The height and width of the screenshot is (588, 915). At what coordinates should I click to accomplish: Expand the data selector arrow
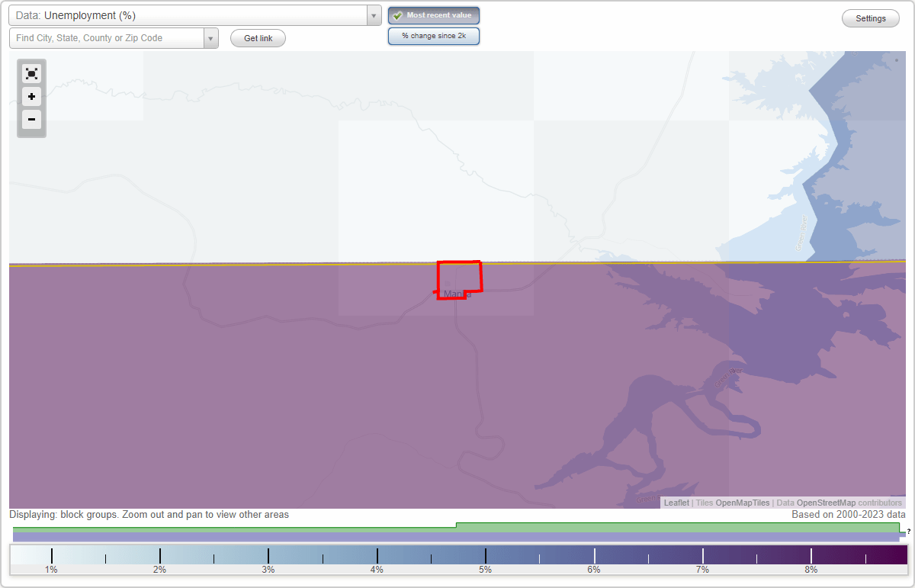374,15
